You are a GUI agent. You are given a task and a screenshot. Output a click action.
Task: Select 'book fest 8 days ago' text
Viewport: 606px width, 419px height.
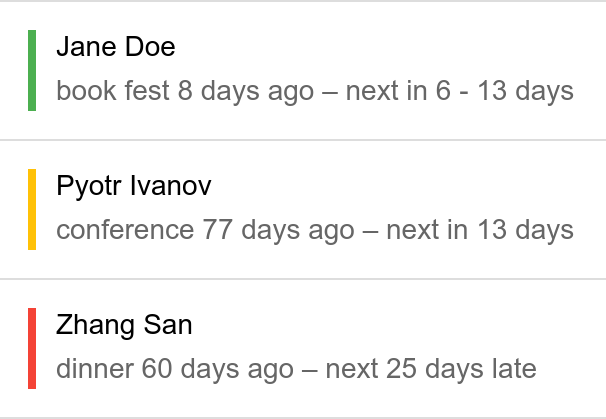[x=185, y=91]
